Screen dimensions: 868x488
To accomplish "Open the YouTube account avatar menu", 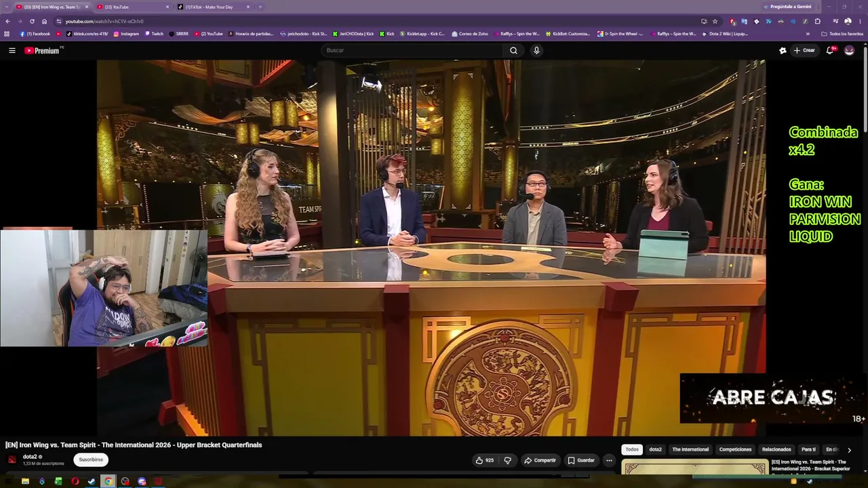I will [x=849, y=50].
